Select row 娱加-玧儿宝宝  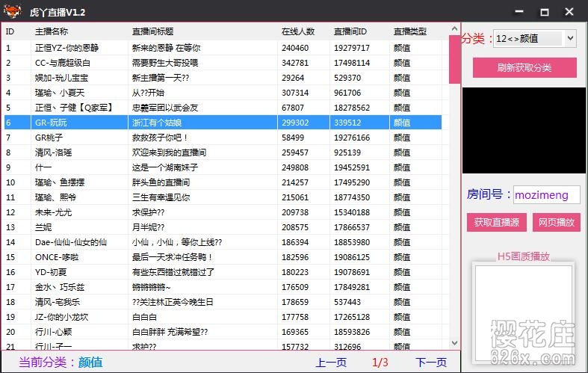point(223,78)
